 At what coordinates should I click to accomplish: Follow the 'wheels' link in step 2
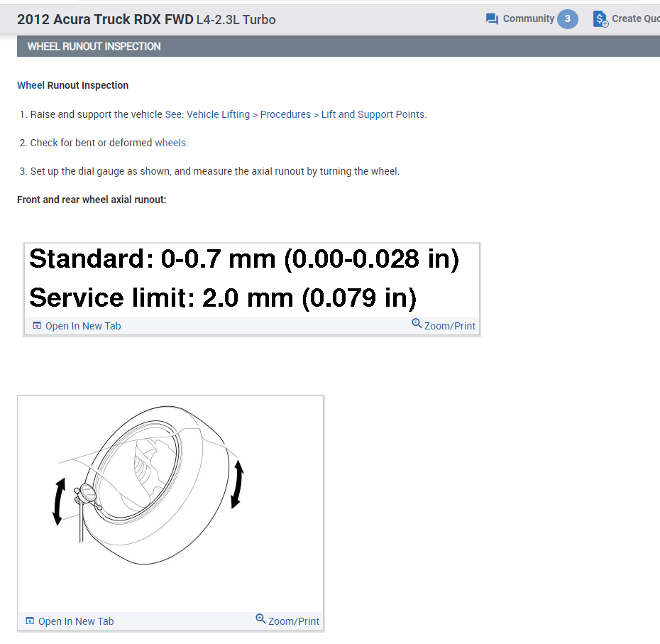tap(170, 143)
